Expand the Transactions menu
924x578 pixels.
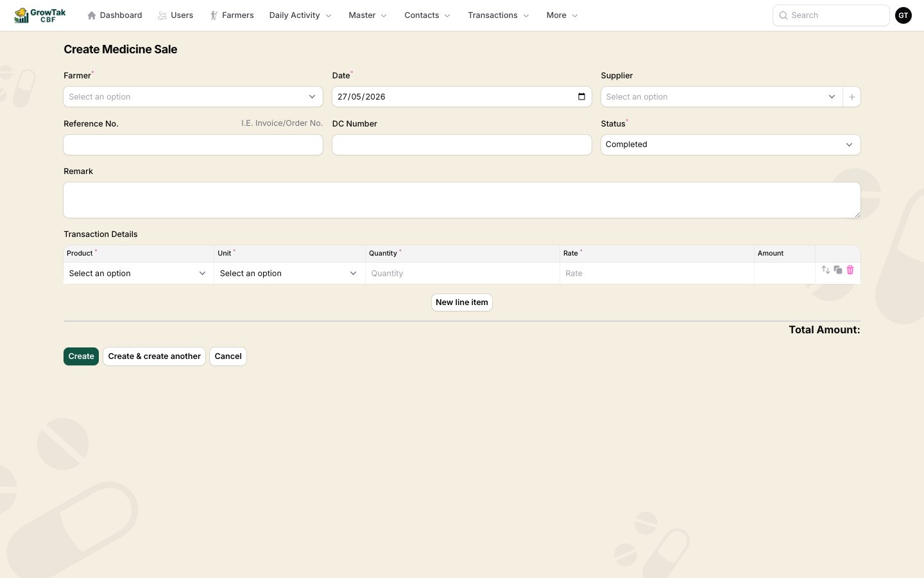point(499,15)
